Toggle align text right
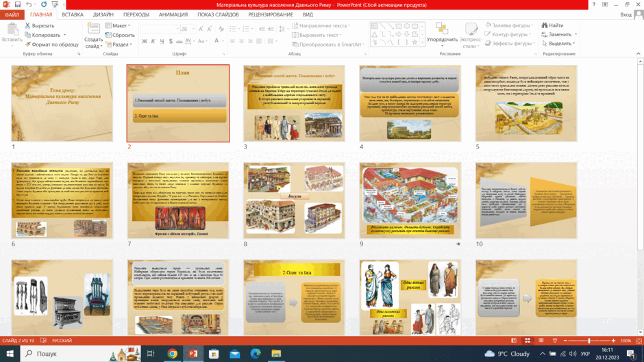The image size is (644, 362). click(250, 41)
